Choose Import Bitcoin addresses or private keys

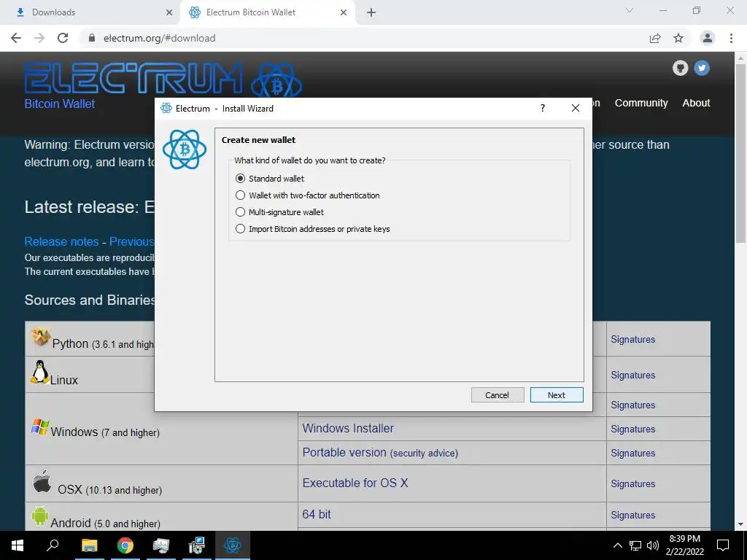[312, 228]
